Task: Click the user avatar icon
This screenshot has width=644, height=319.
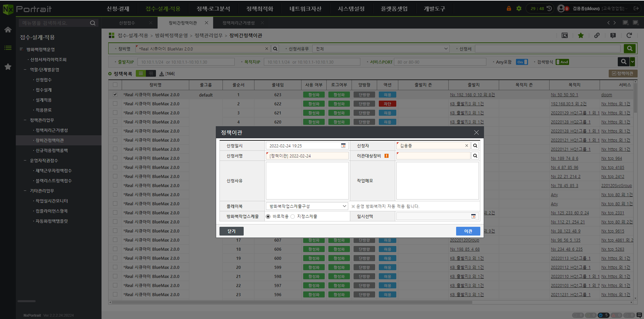Action: tap(561, 8)
